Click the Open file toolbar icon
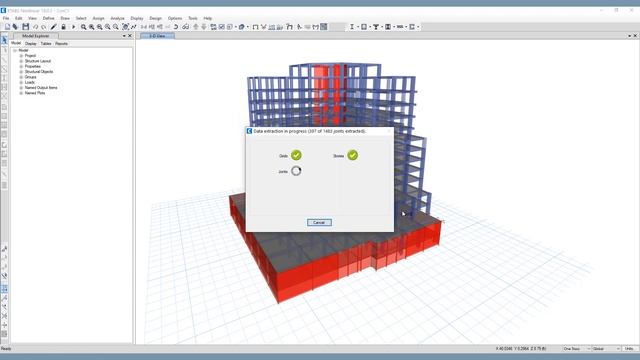Screen dimensions: 640x360 pos(16,27)
